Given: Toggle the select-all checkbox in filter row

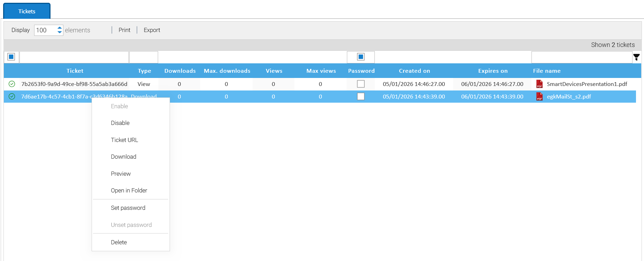Looking at the screenshot, I should point(11,57).
